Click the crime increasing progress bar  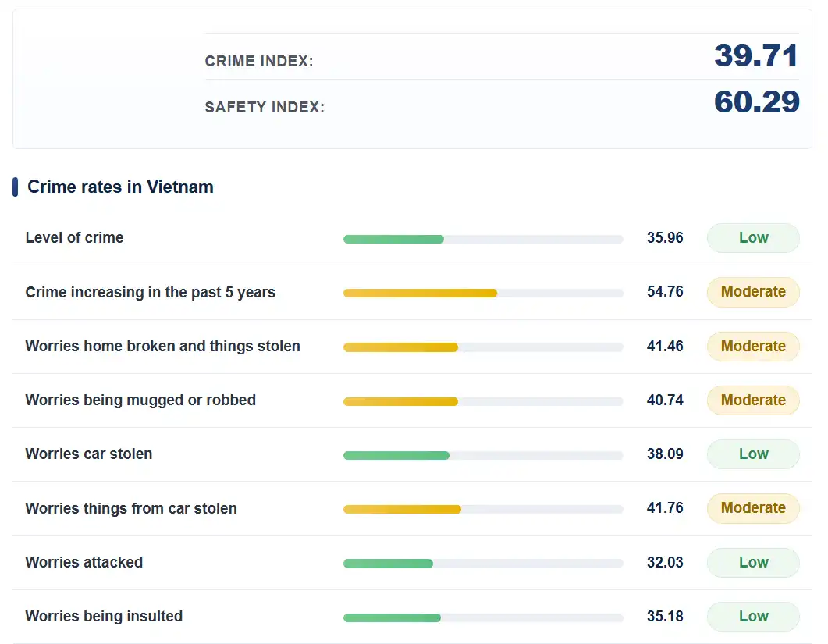(x=483, y=294)
